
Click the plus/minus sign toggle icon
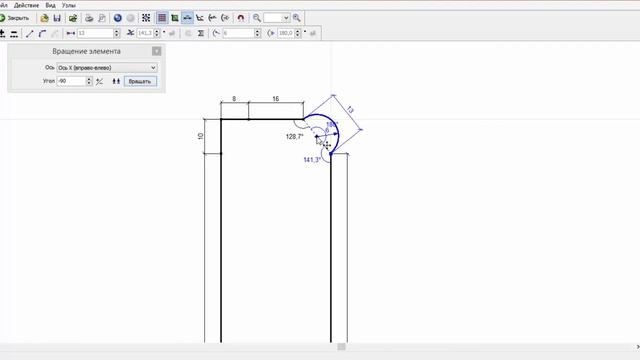click(x=100, y=82)
